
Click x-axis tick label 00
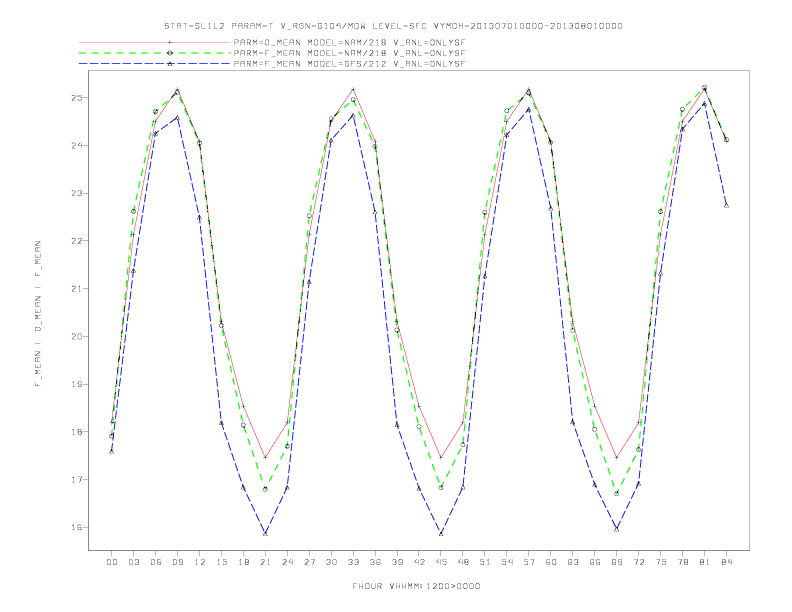pos(112,562)
